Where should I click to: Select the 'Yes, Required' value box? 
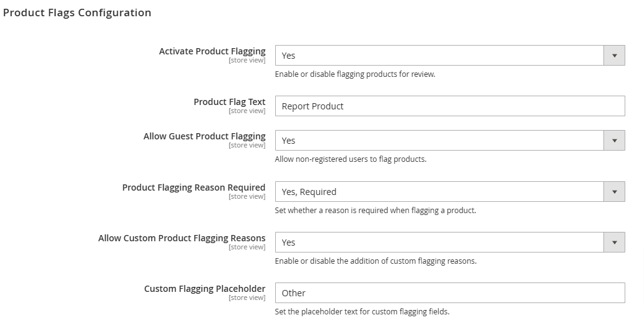pyautogui.click(x=439, y=192)
